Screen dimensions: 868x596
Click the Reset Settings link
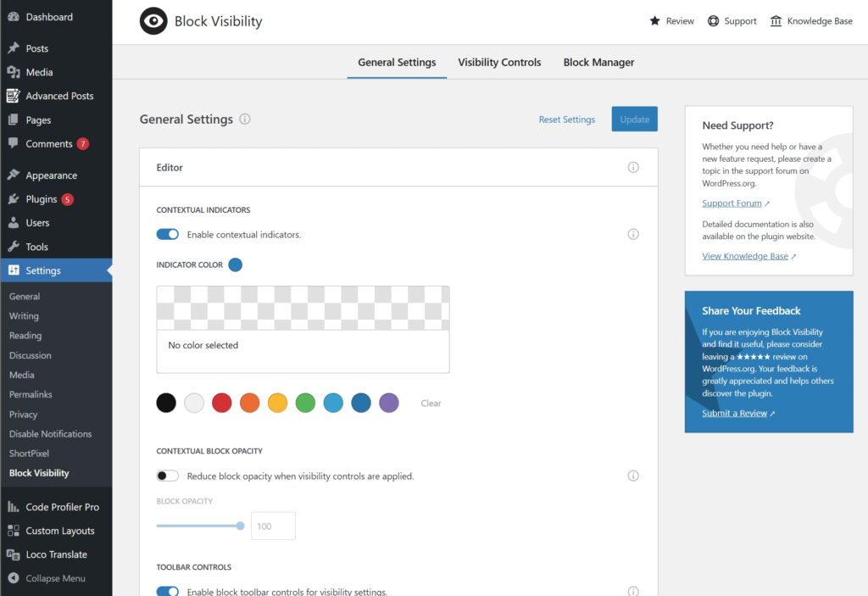(566, 120)
